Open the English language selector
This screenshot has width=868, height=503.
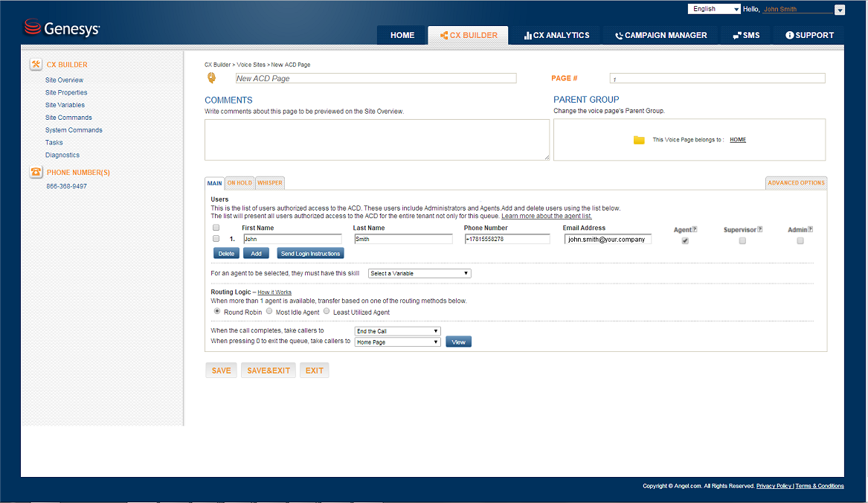click(x=714, y=9)
